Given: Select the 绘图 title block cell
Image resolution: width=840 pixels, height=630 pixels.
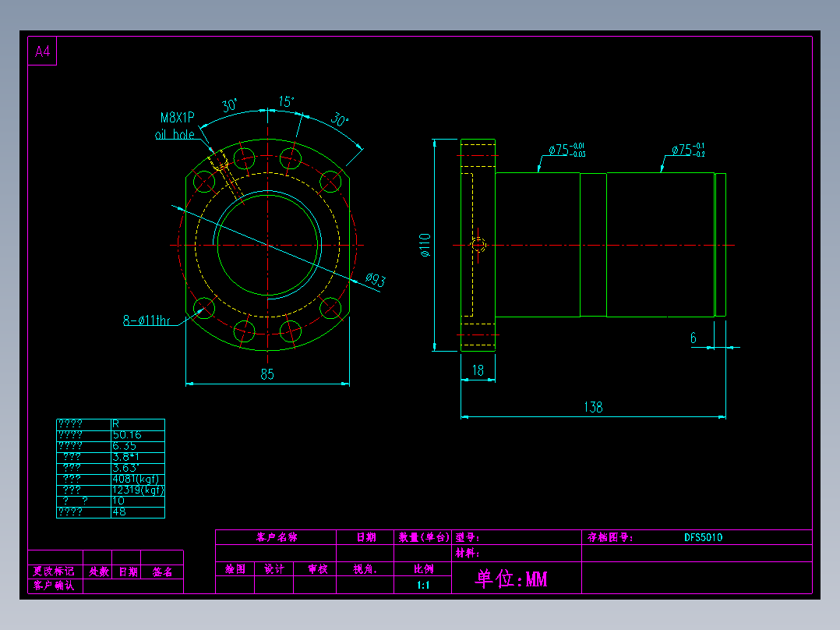Looking at the screenshot, I should click(235, 569).
